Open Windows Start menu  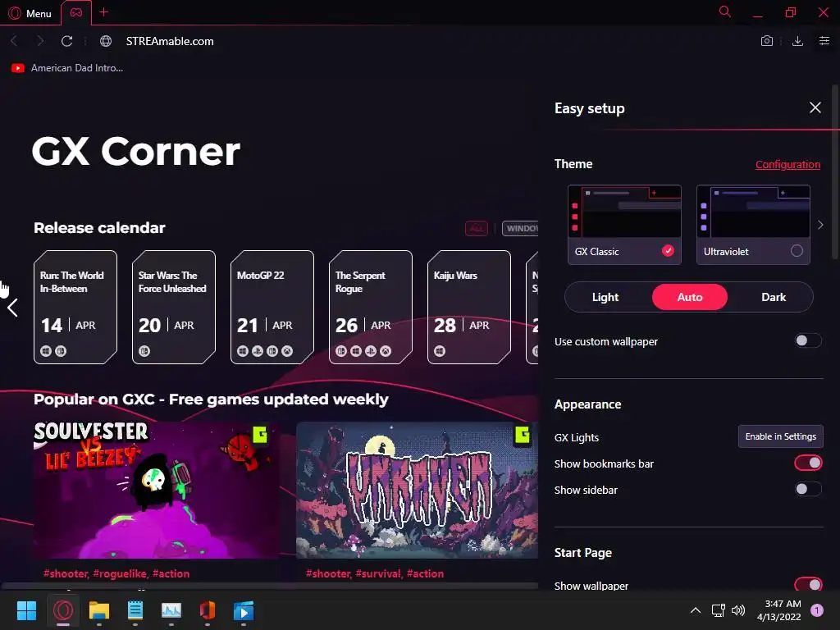pos(26,610)
